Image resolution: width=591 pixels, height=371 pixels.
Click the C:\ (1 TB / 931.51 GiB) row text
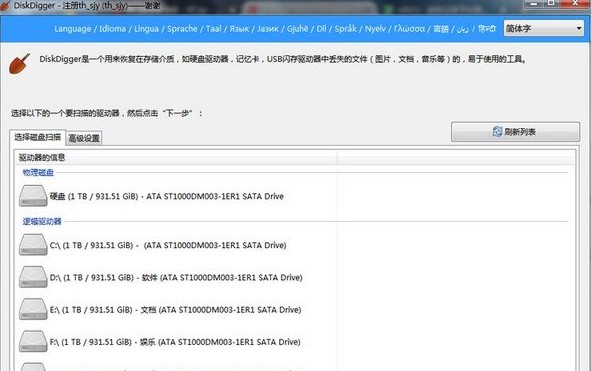(x=168, y=245)
